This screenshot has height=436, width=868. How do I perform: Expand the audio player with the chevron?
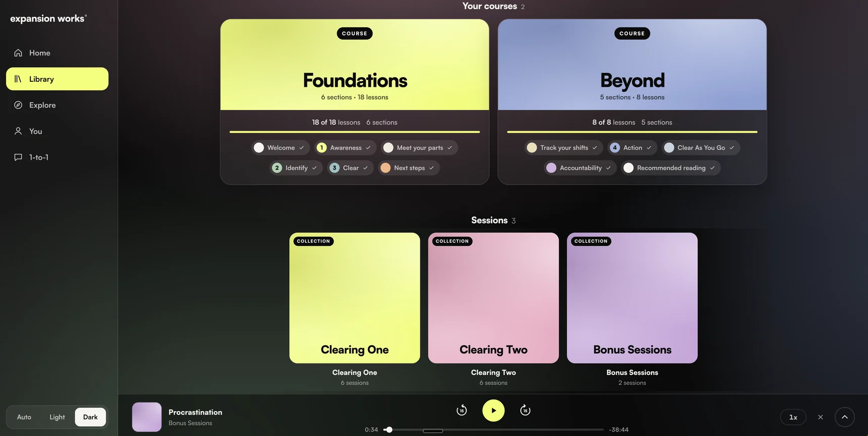845,417
